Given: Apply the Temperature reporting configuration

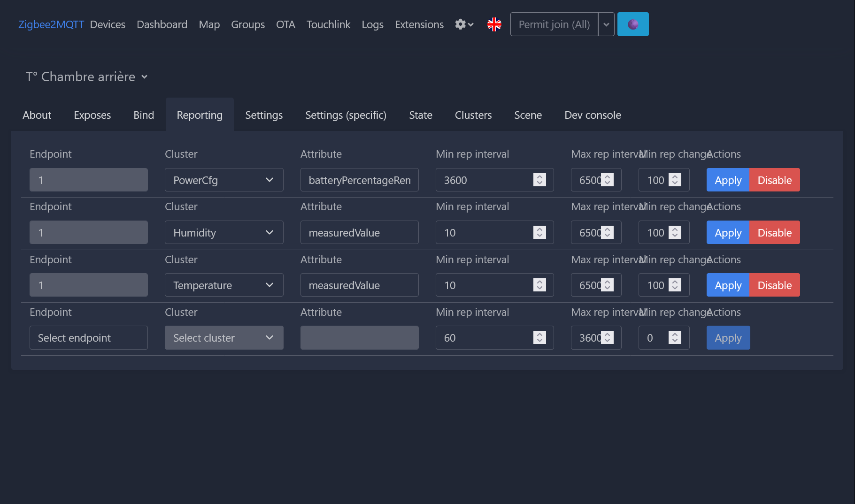Looking at the screenshot, I should click(x=728, y=285).
